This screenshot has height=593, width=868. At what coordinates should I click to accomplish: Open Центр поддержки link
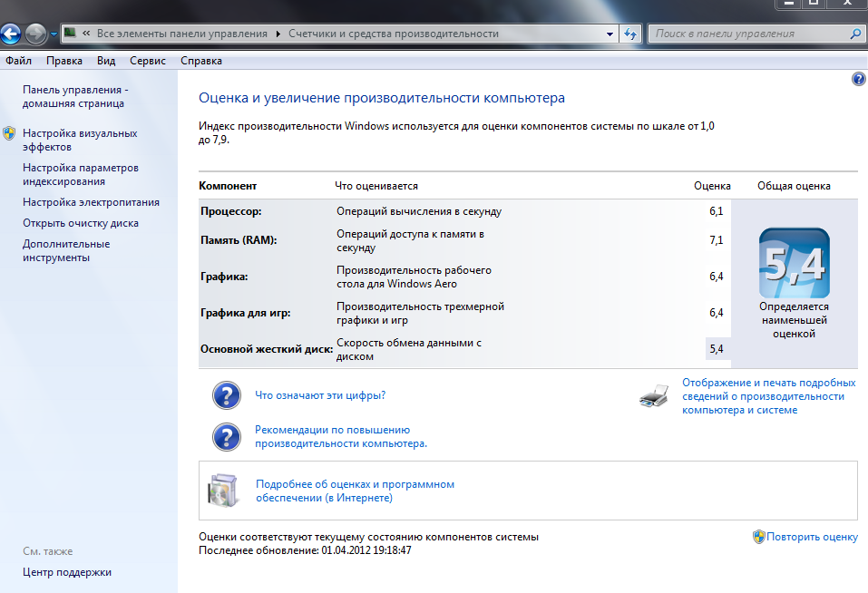tap(67, 572)
